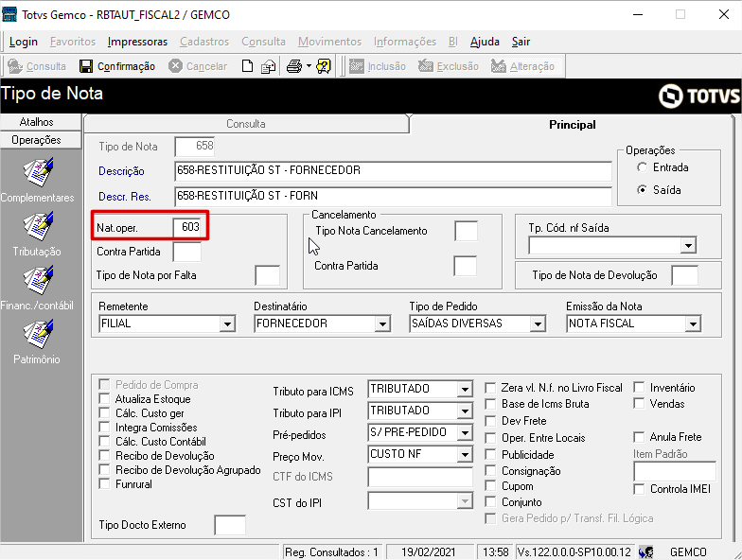Click the Tipo de Nota por Falta field

click(267, 275)
